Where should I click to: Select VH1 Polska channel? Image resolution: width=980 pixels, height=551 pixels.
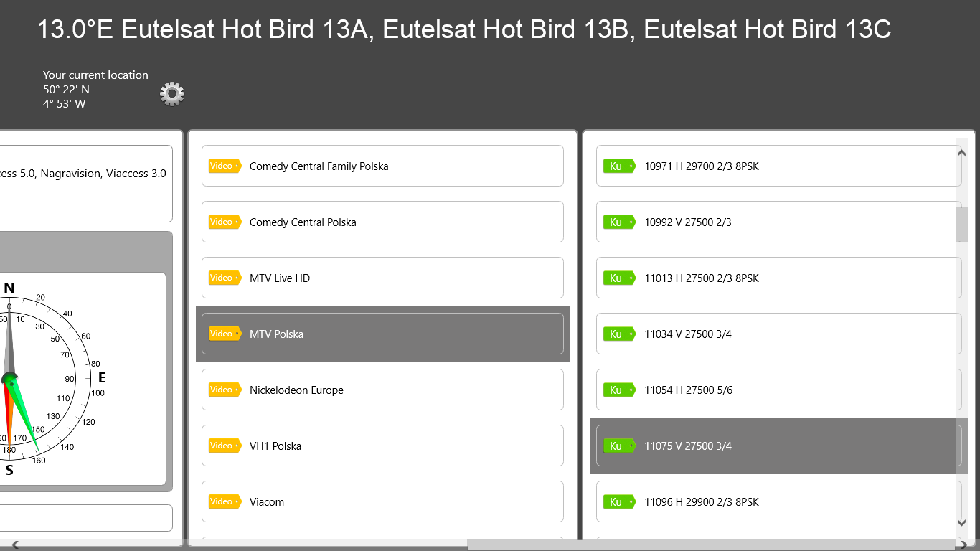click(382, 446)
